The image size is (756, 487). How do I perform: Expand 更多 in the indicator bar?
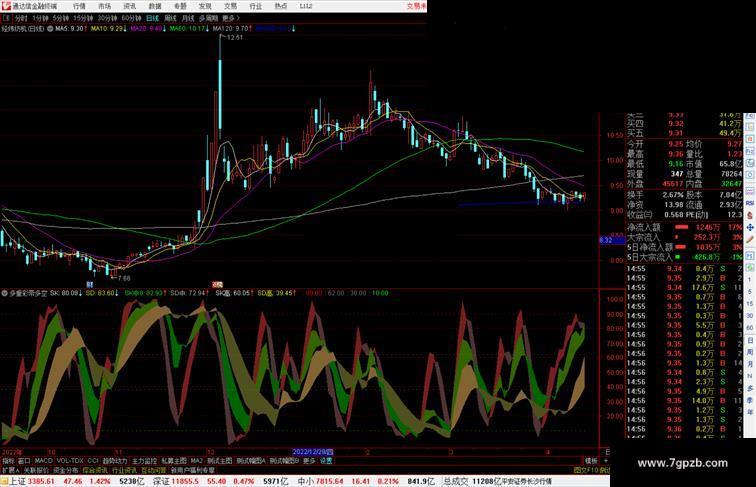click(x=309, y=461)
